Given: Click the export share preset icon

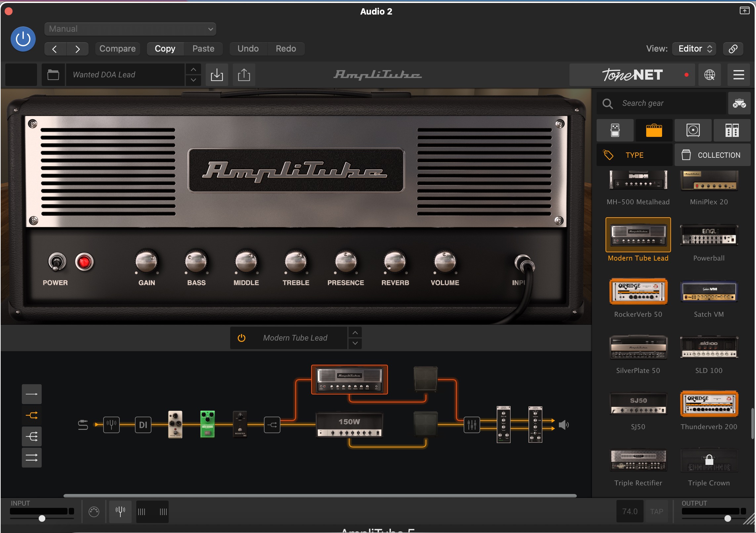Looking at the screenshot, I should tap(244, 75).
